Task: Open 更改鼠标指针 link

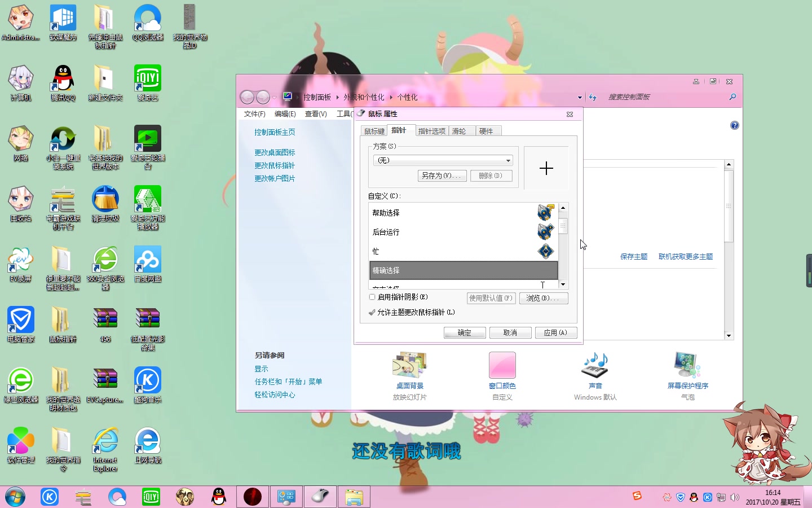Action: [275, 165]
